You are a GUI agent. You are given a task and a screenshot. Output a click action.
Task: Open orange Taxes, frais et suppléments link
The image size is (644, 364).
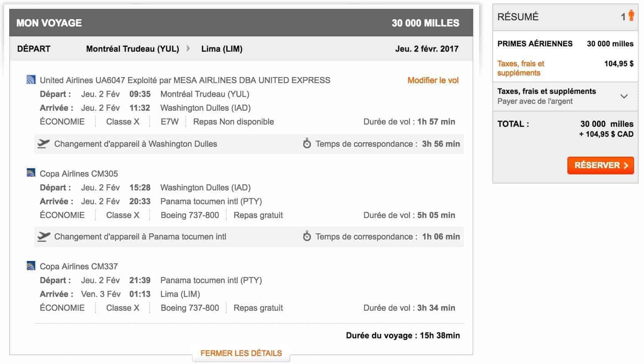520,68
